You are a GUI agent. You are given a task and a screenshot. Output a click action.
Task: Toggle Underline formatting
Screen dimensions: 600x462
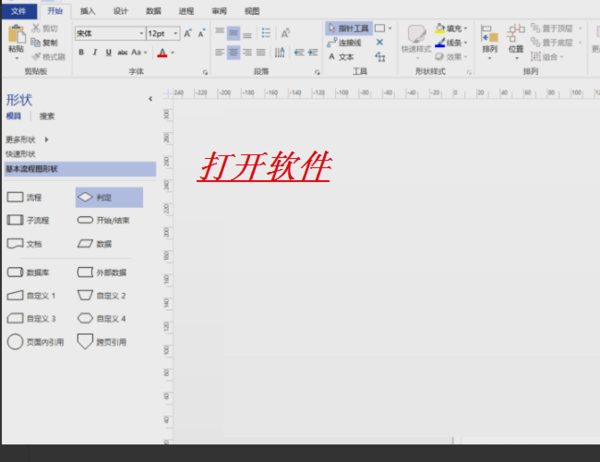(109, 52)
